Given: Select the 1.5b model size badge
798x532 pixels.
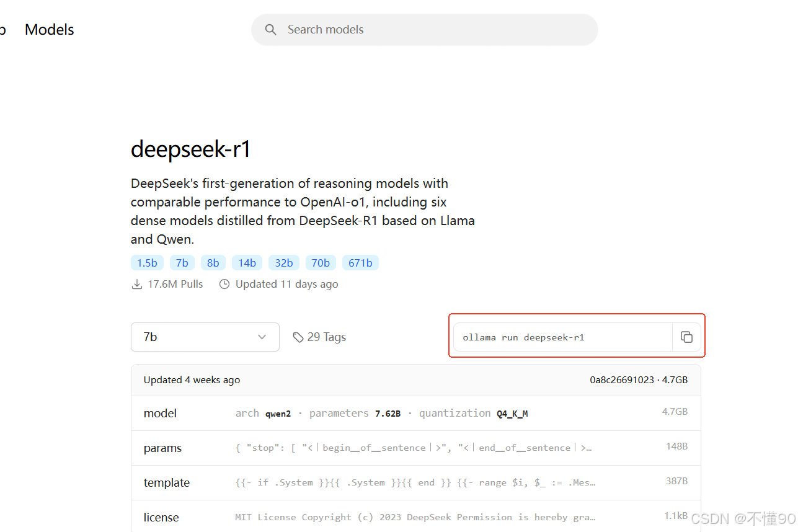Looking at the screenshot, I should [147, 262].
